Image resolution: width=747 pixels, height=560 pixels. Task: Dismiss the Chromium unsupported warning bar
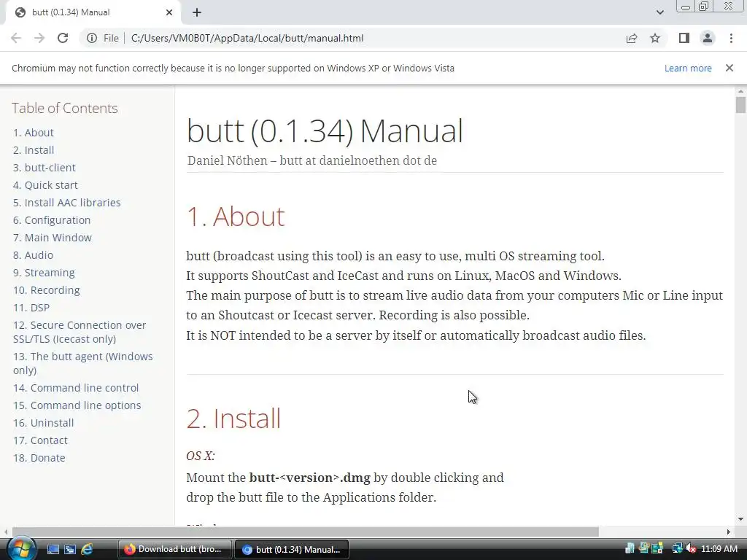click(729, 68)
